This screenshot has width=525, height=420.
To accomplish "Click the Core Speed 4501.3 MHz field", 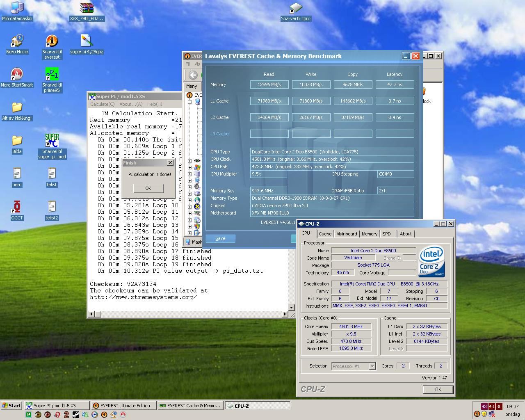I will [x=351, y=326].
